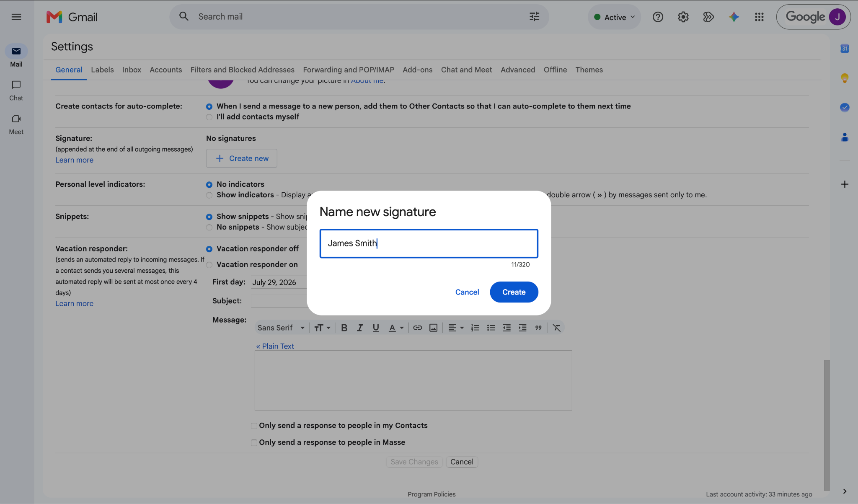Open the Mail section in sidebar
Screen dimensions: 858x504
coord(16,56)
